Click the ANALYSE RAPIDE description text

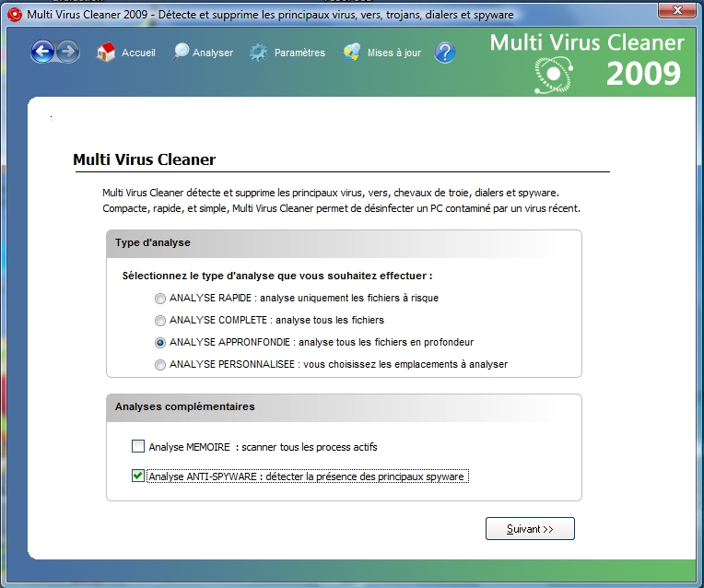pos(303,298)
